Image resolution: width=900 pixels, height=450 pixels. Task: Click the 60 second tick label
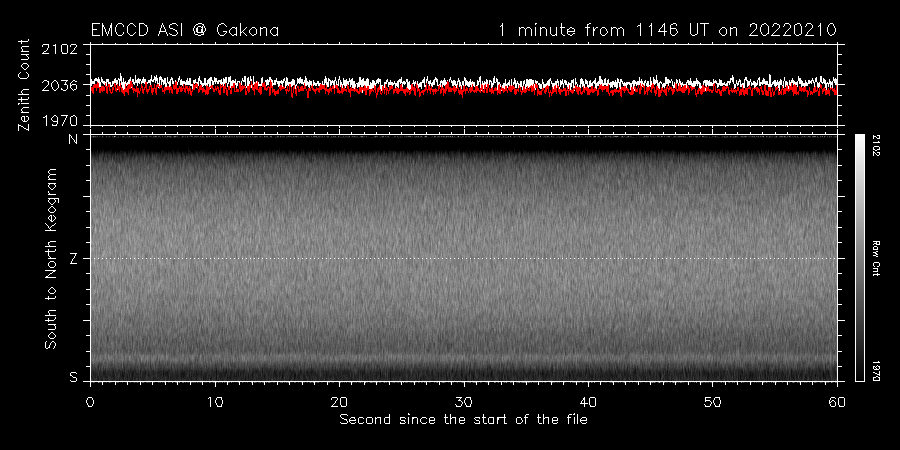coord(837,401)
